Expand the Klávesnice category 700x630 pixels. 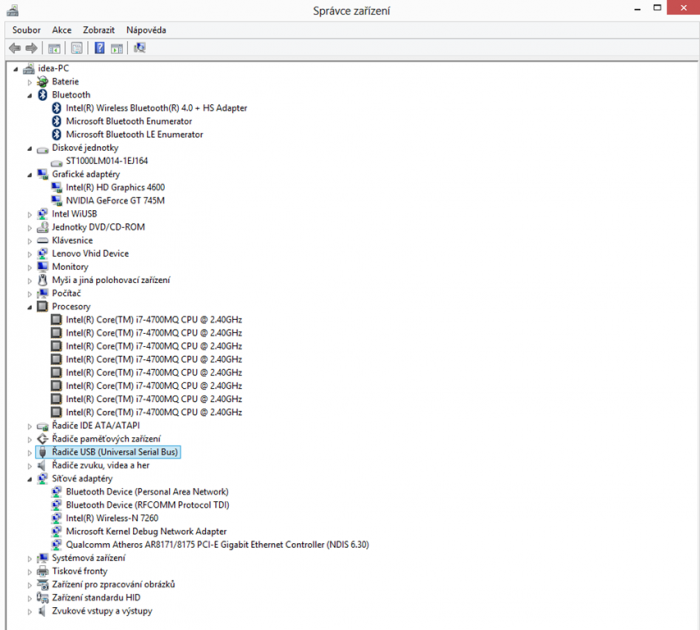click(x=30, y=241)
